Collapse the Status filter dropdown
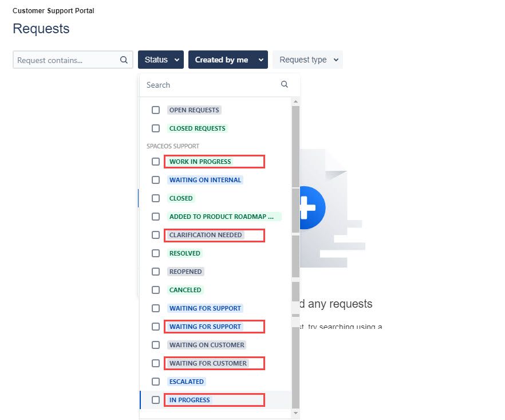The width and height of the screenshot is (505, 420). click(160, 60)
